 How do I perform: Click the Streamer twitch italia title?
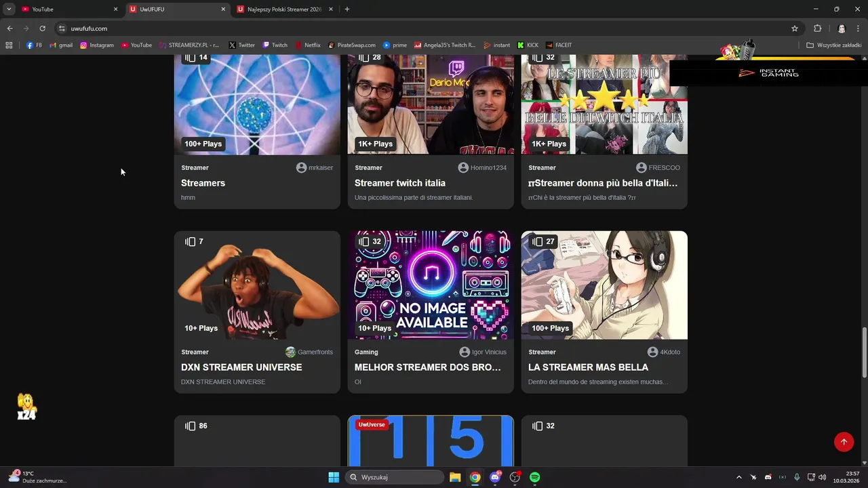pyautogui.click(x=400, y=183)
